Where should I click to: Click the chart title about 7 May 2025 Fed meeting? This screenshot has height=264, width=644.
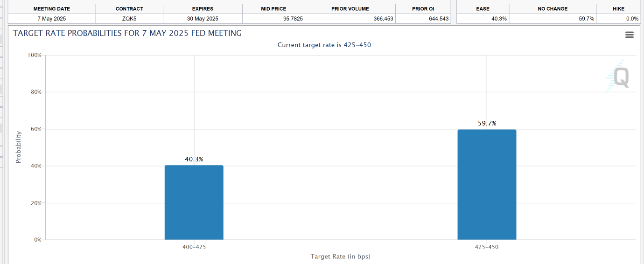coord(127,33)
